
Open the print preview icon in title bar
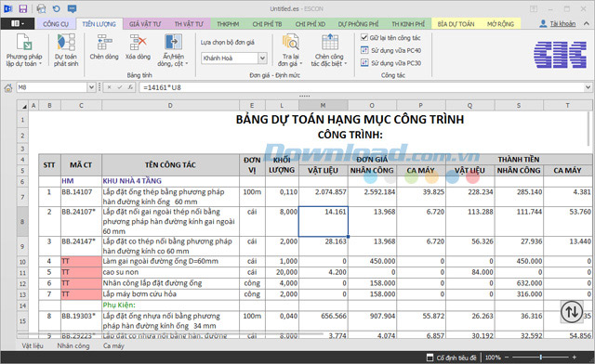tap(41, 8)
